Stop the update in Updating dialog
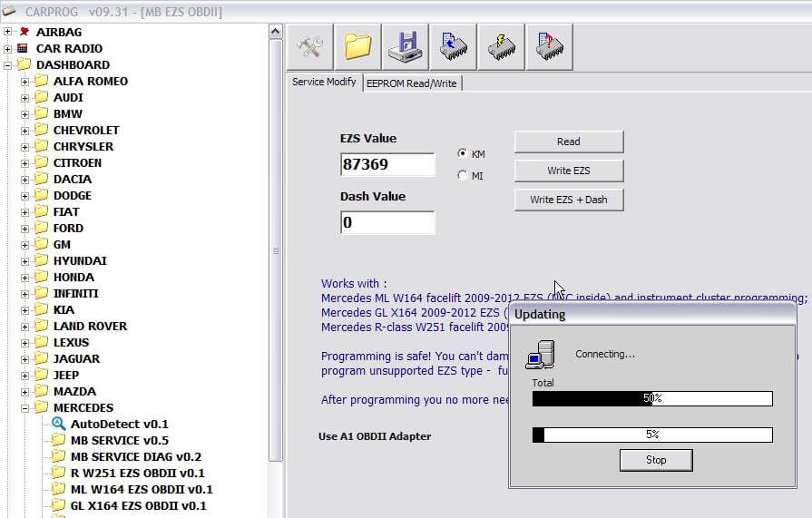Screen dimensions: 812x518 (x=656, y=460)
